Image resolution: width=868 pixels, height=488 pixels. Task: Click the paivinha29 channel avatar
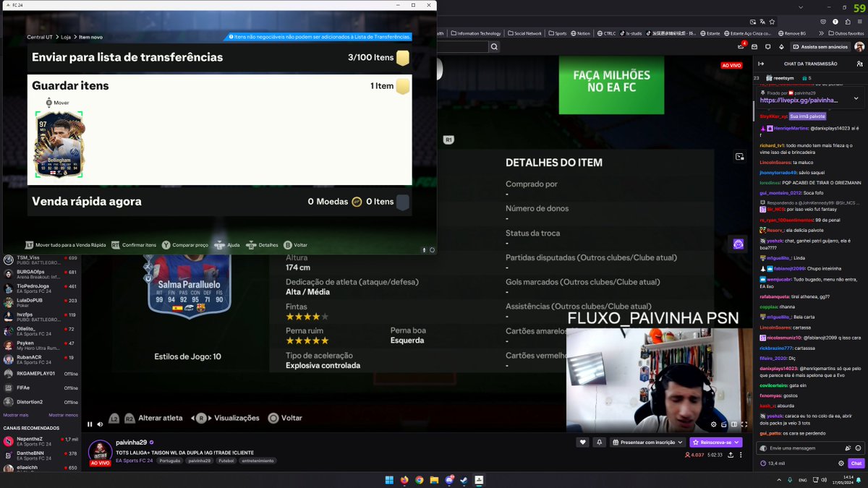point(100,450)
